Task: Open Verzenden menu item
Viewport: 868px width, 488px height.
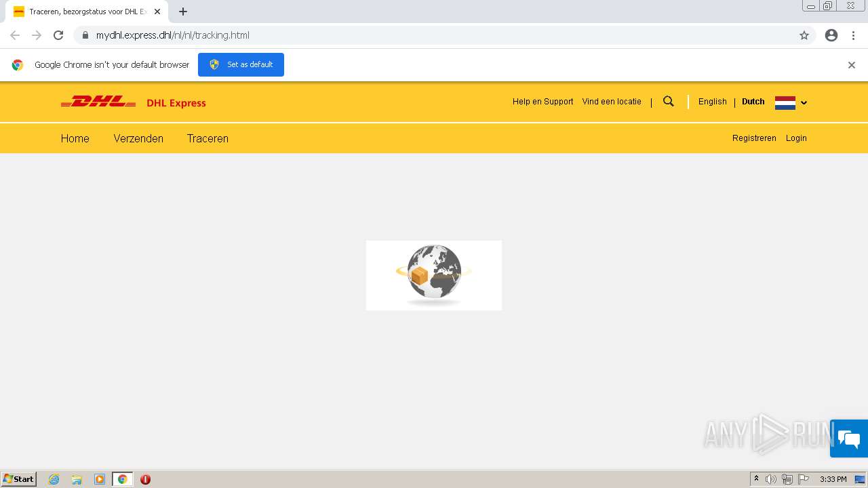Action: tap(138, 138)
